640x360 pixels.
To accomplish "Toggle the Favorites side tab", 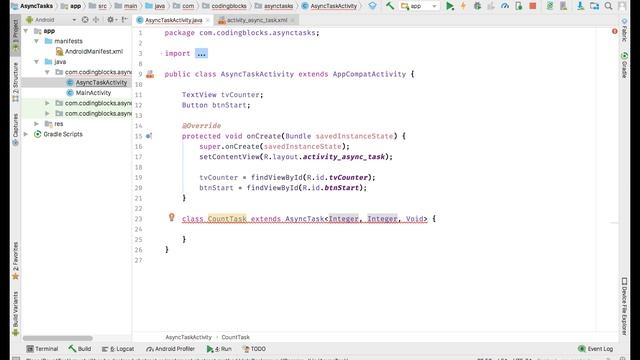I will [16, 260].
